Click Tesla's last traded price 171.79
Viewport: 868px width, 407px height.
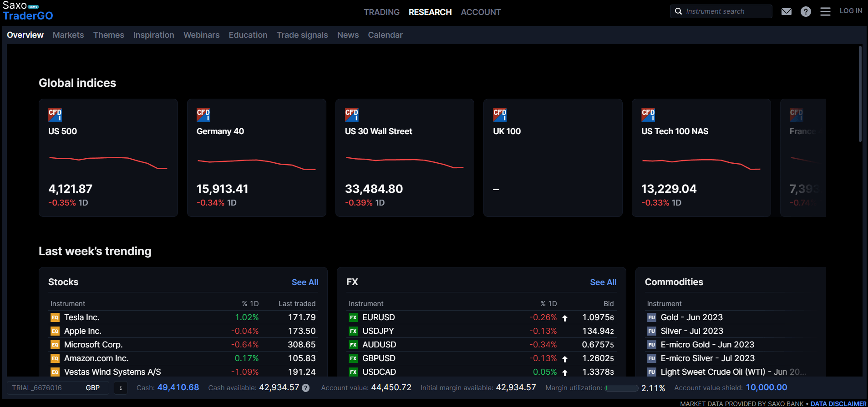coord(302,317)
